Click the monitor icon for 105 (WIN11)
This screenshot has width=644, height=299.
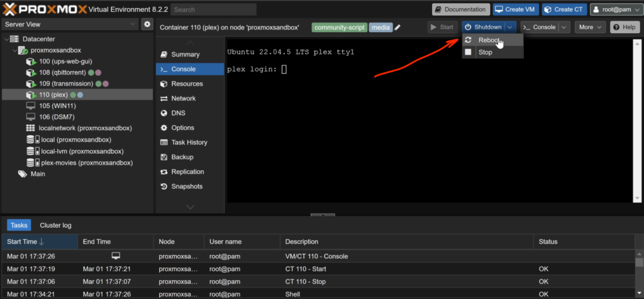31,106
